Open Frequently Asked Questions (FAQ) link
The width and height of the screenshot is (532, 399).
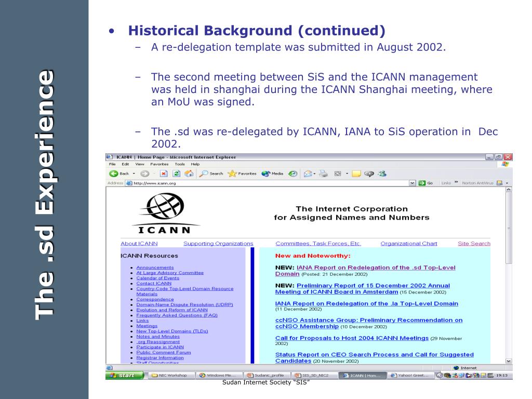coord(177,315)
